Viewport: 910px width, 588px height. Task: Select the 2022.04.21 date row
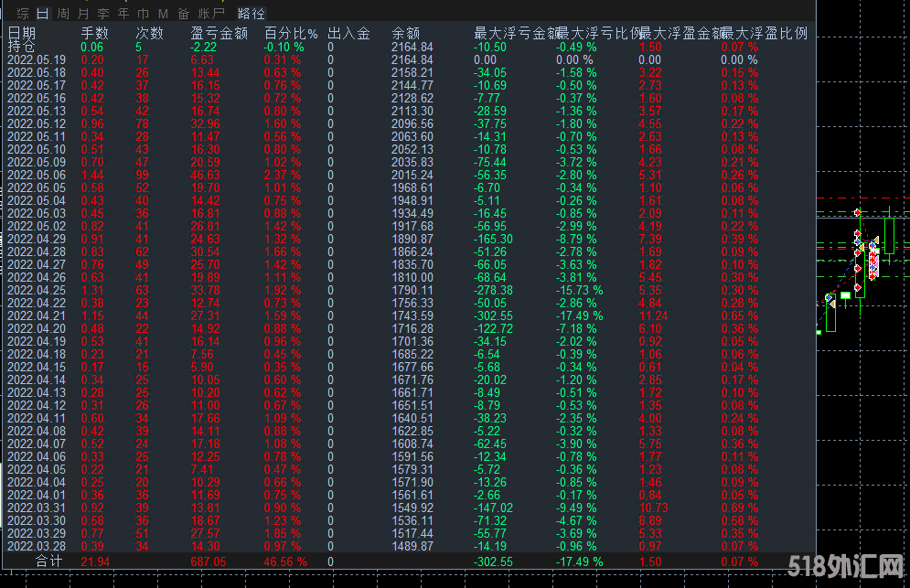(37, 315)
